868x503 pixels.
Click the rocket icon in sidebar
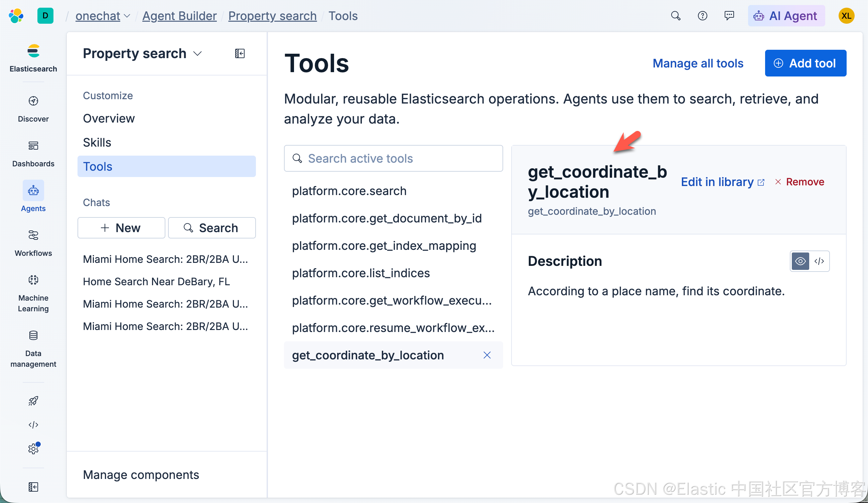coord(33,401)
